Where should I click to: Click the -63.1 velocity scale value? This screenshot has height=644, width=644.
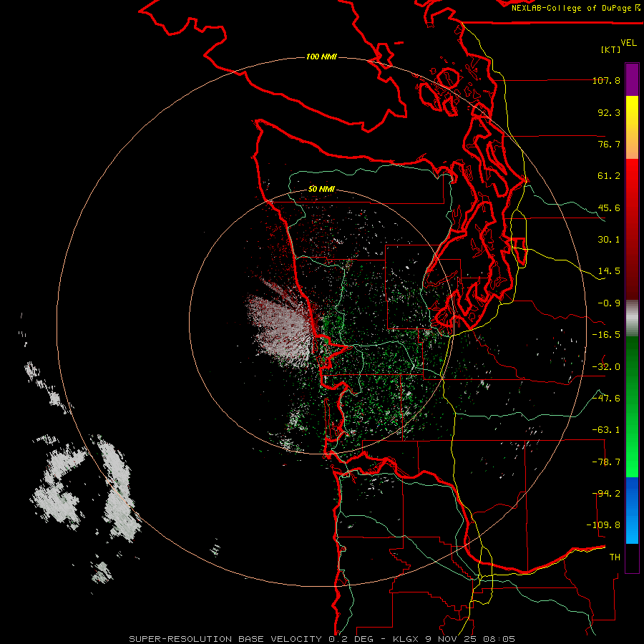tap(606, 430)
